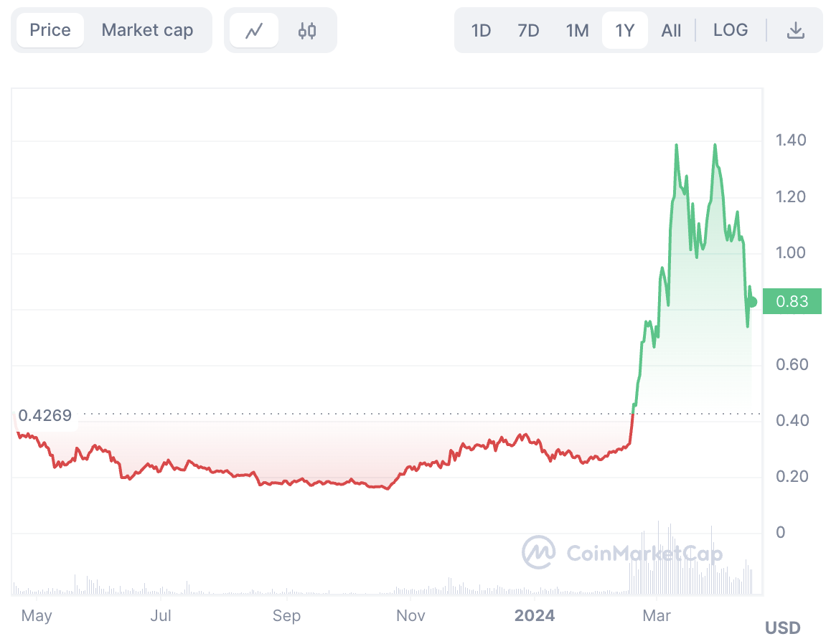Viewport: 831px width, 644px height.
Task: Set time range to 1M
Action: 577,31
